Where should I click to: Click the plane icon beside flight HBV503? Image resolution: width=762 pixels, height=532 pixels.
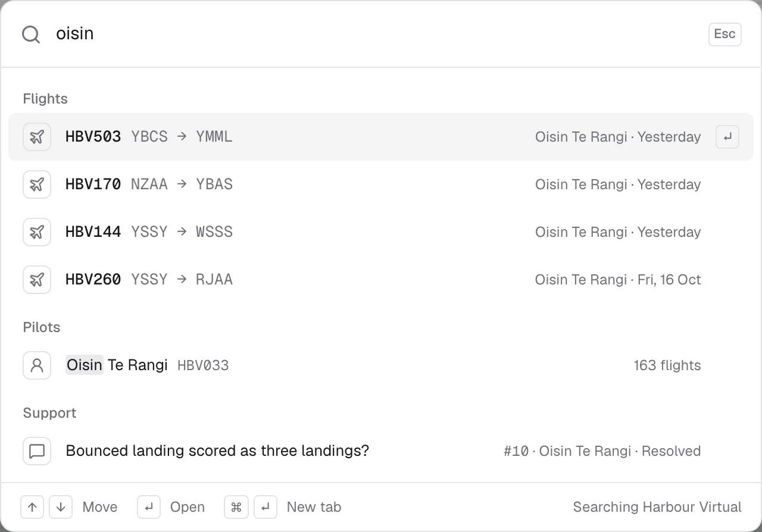click(x=37, y=137)
